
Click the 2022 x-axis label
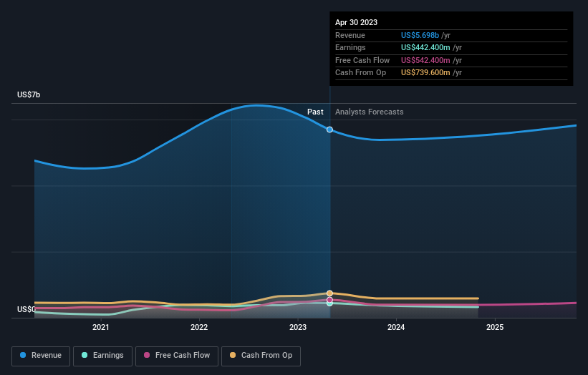(199, 328)
